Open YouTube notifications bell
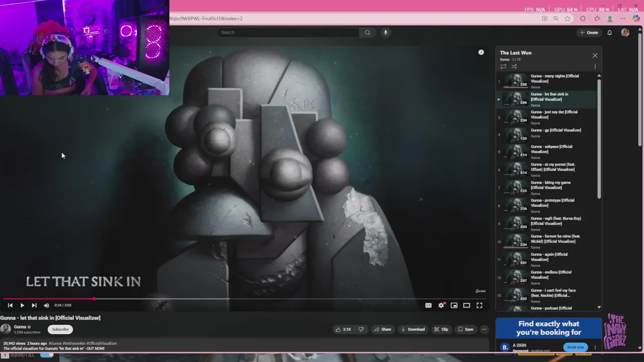The width and height of the screenshot is (644, 362). coord(609,32)
